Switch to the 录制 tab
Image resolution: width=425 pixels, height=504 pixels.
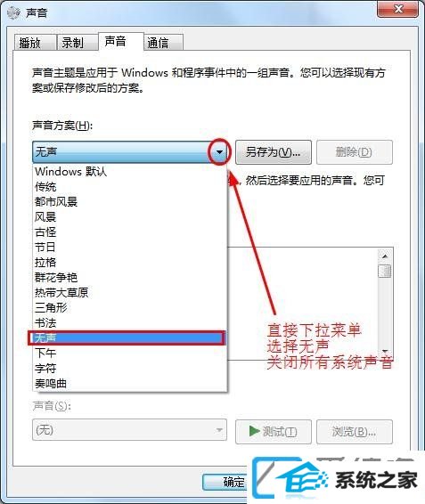coord(77,43)
